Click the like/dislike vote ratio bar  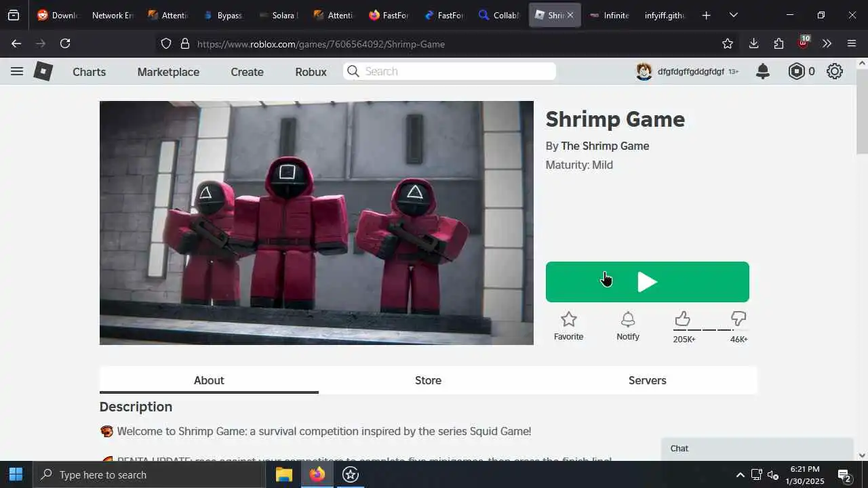[x=710, y=329]
